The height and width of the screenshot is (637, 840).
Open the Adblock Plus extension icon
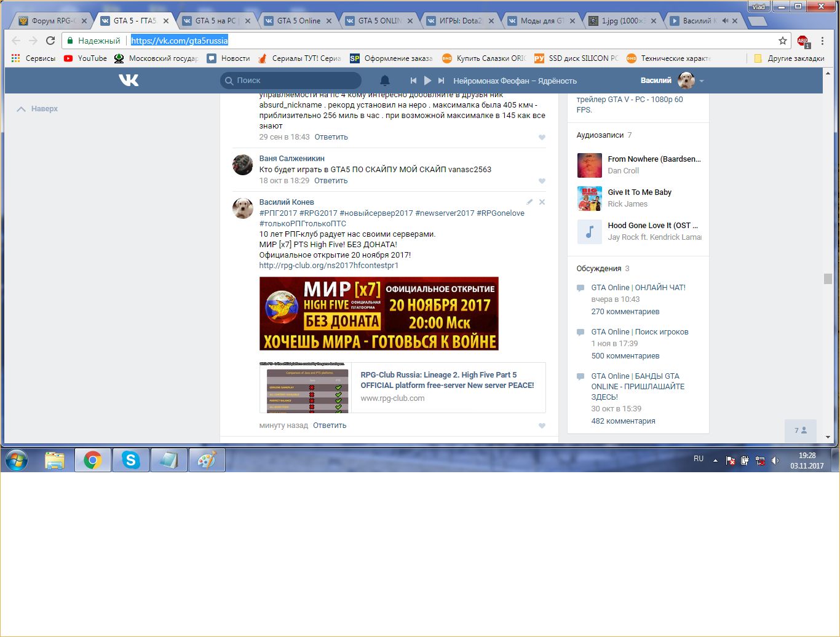tap(803, 41)
